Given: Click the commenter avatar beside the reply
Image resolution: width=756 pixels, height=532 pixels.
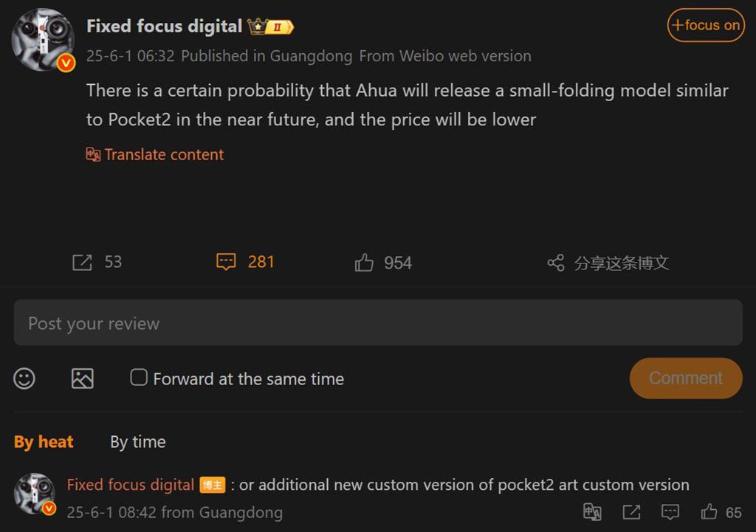Looking at the screenshot, I should (x=35, y=494).
